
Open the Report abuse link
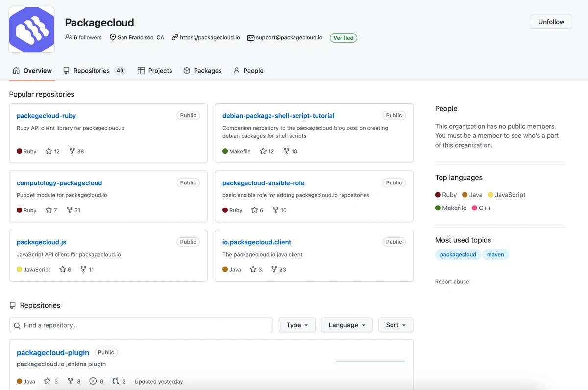[x=451, y=281]
